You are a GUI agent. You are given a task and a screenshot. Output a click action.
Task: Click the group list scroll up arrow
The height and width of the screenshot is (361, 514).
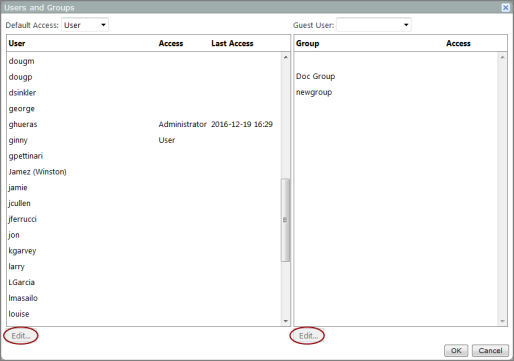502,57
